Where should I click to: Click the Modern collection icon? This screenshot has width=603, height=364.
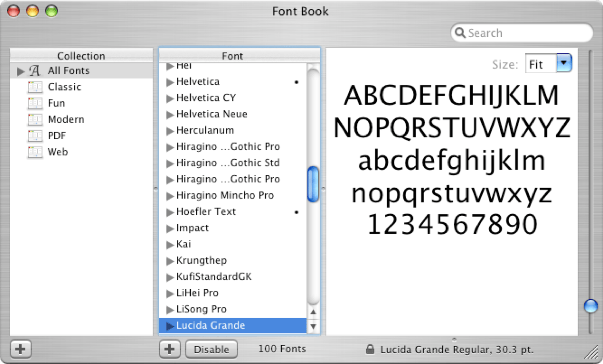(x=35, y=120)
